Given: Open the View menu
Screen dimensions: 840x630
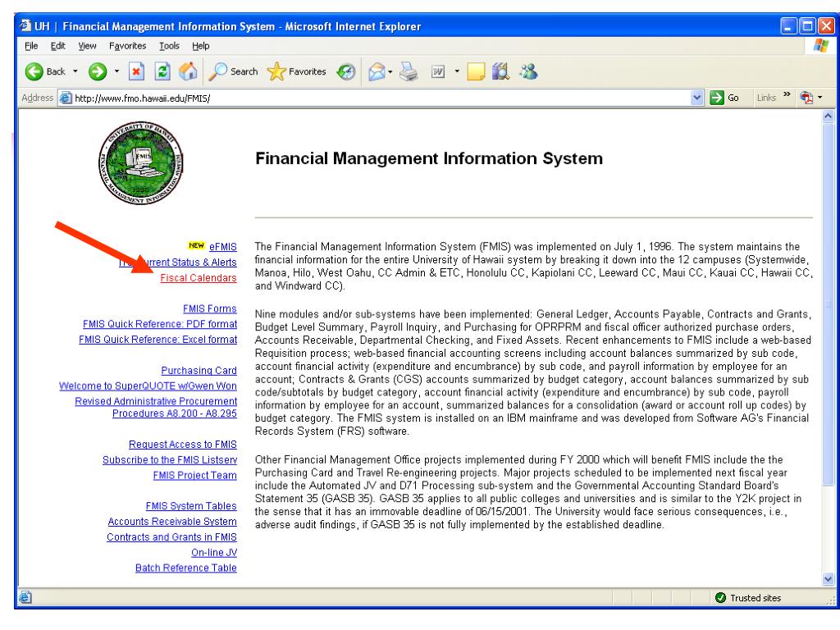Looking at the screenshot, I should [87, 46].
